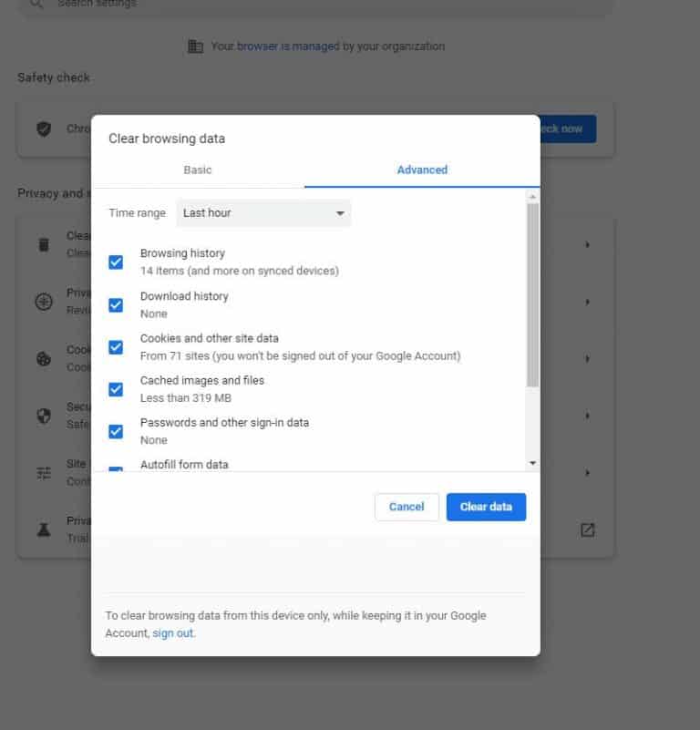The width and height of the screenshot is (700, 730).
Task: Open settings via the Cookies icon
Action: point(44,358)
